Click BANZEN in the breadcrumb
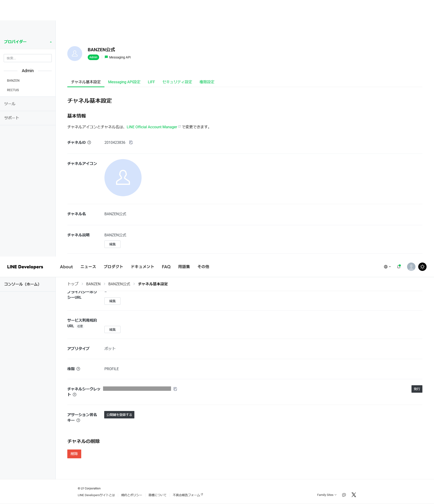 click(x=93, y=284)
